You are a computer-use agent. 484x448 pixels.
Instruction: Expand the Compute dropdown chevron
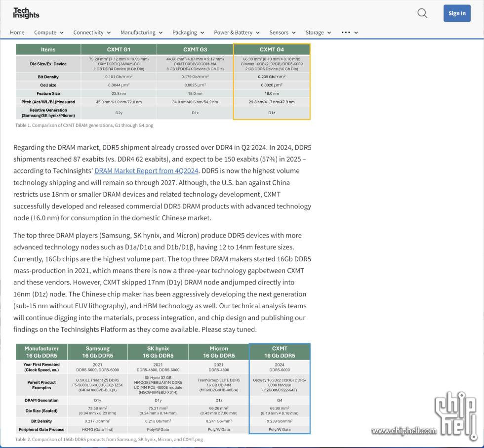coord(62,33)
